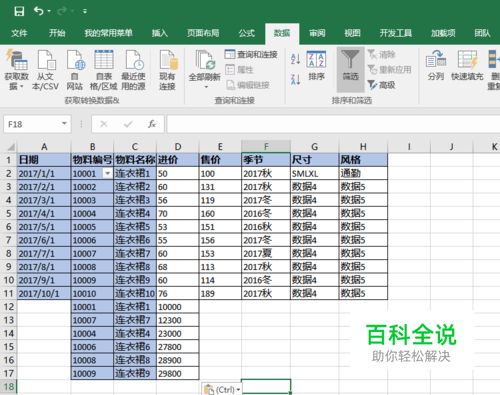
Task: Switch to the 公式 tab
Action: coord(247,33)
